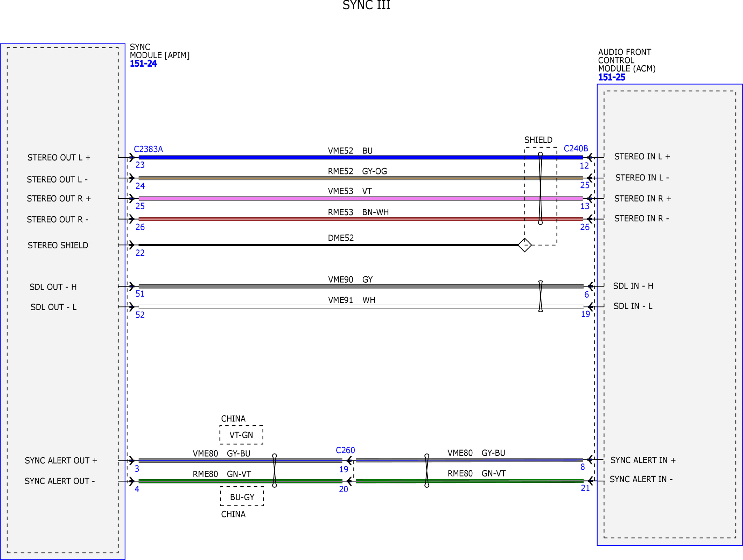The width and height of the screenshot is (743, 560).
Task: Select the SYNC ALERT OUT + label
Action: [61, 461]
